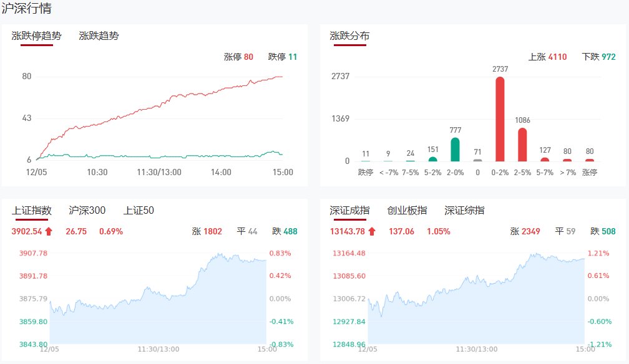The image size is (629, 364).
Task: Click the 上涨 4110 count label
Action: [x=547, y=57]
